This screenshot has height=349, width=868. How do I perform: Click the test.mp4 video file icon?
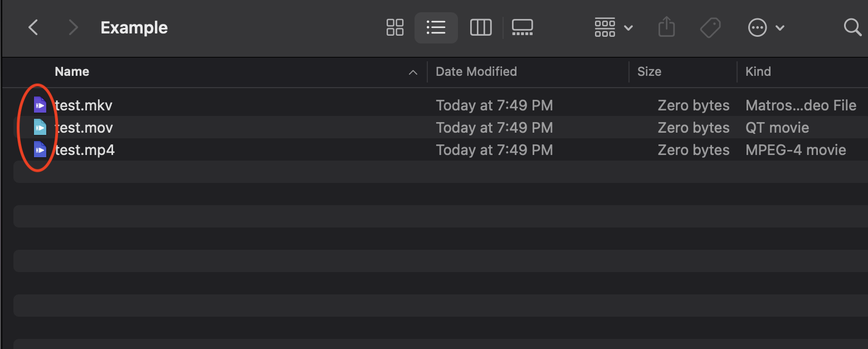(x=40, y=149)
